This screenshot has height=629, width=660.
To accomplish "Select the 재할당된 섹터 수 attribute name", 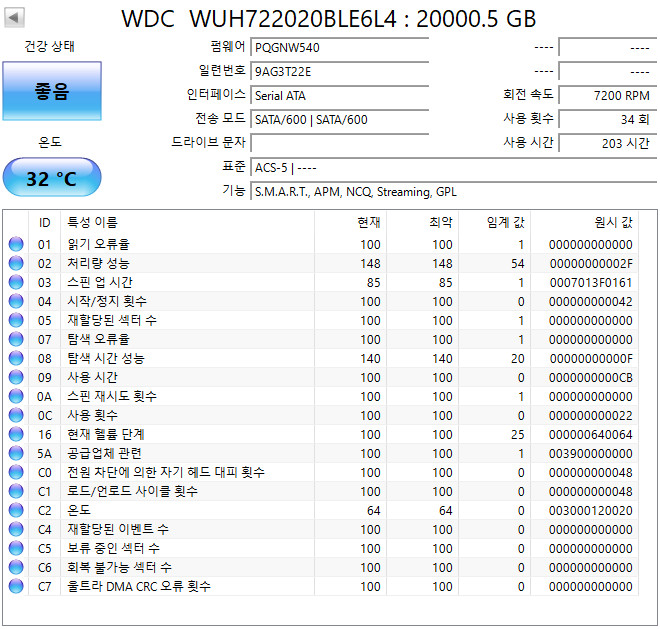I will [112, 320].
